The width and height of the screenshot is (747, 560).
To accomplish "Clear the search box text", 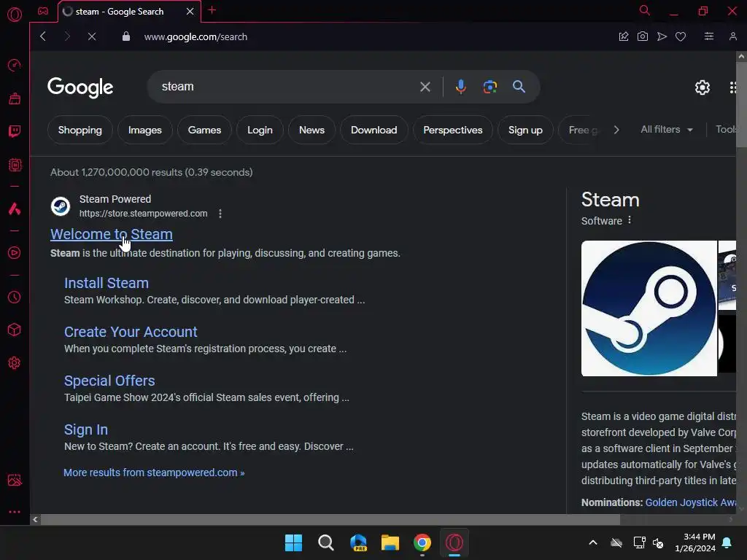I will pos(425,87).
